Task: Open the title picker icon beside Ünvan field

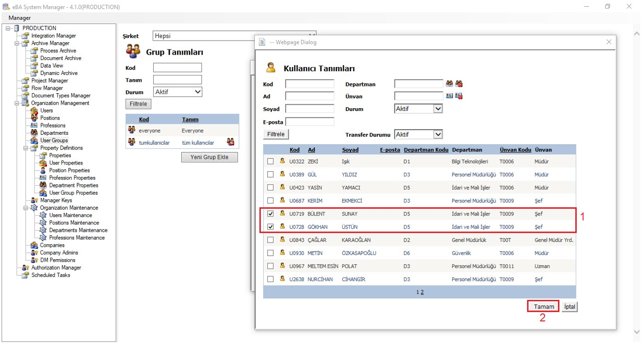Action: pyautogui.click(x=449, y=96)
